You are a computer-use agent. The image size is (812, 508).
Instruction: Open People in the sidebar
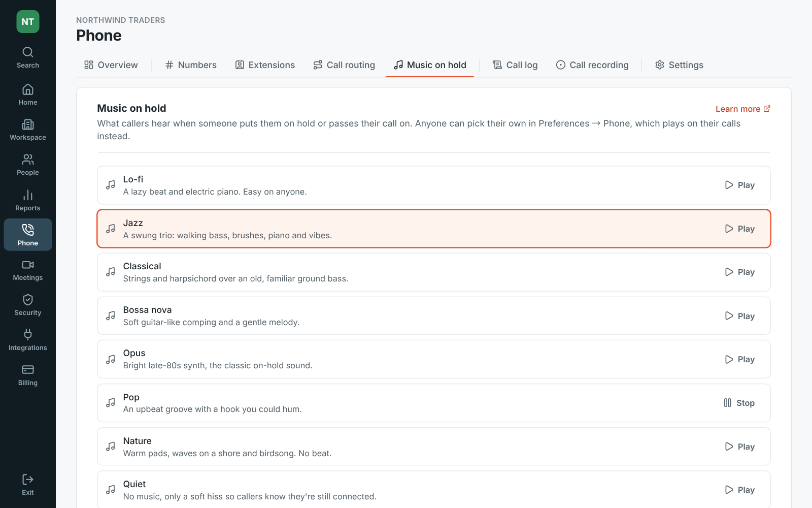pyautogui.click(x=28, y=165)
